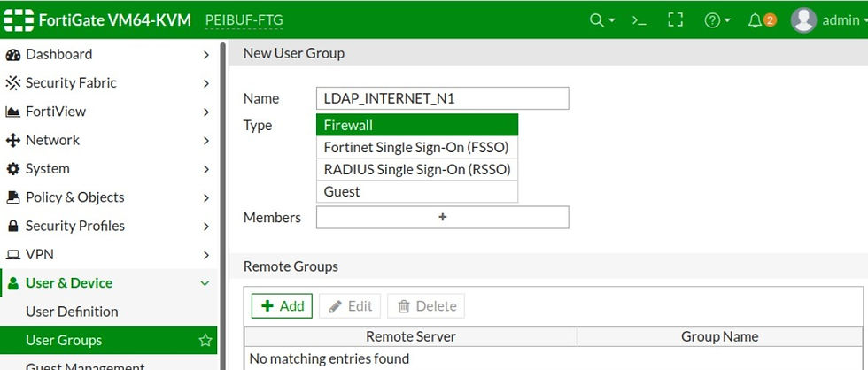The image size is (868, 370).
Task: Click the Network arrows icon
Action: (12, 141)
